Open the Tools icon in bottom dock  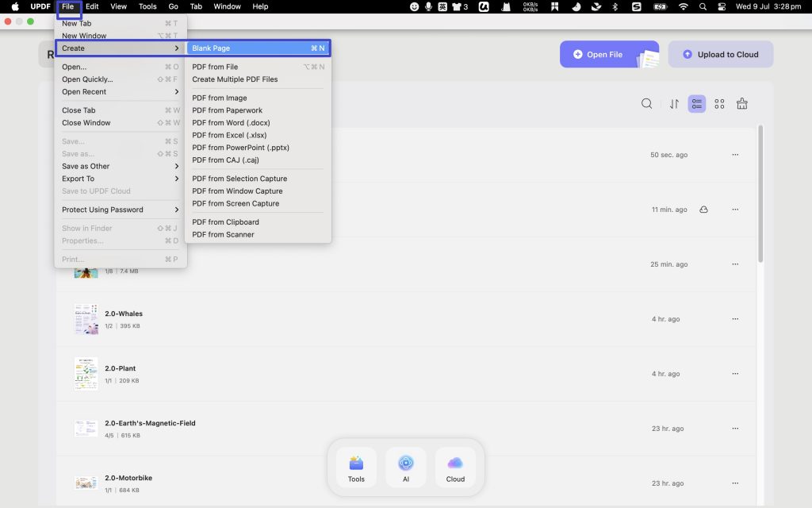click(356, 468)
